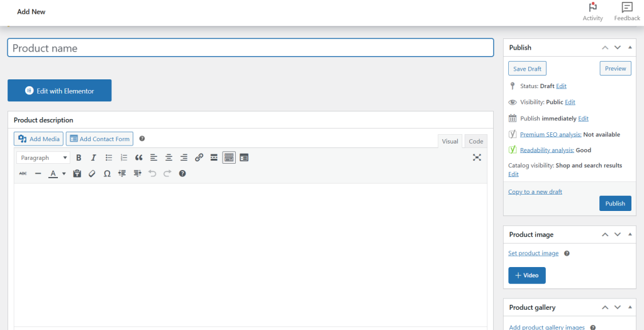Viewport: 644px width, 330px height.
Task: Redo the last edit
Action: (167, 174)
